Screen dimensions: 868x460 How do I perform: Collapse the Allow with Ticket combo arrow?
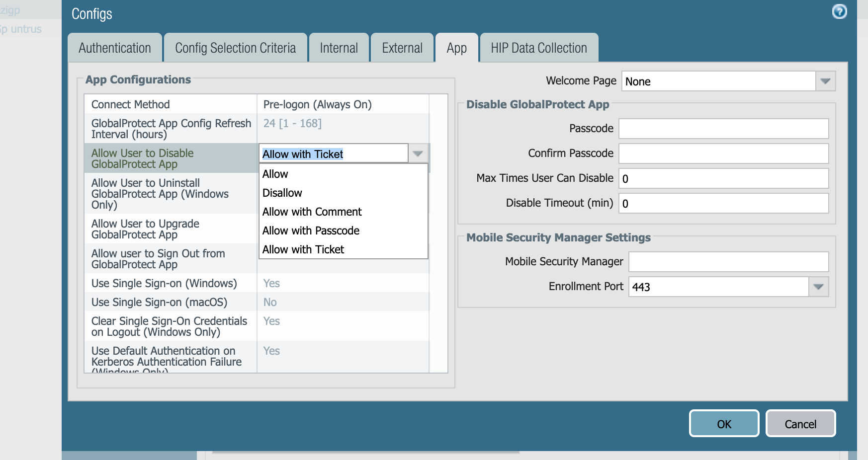(x=418, y=153)
